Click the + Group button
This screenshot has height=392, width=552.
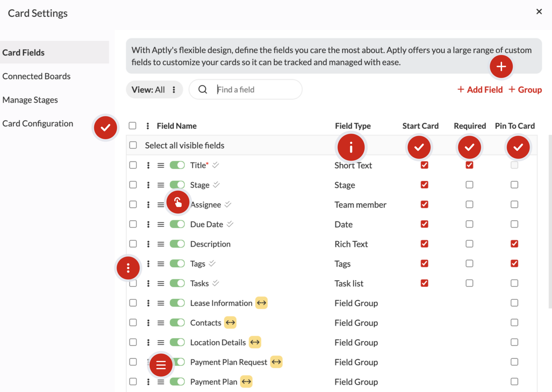click(x=525, y=90)
